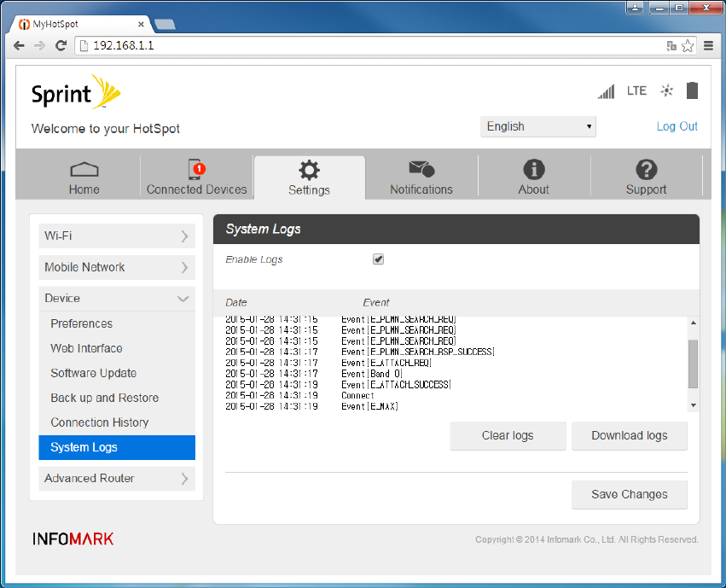Image resolution: width=726 pixels, height=588 pixels.
Task: Click the Chrome user profile button
Action: click(635, 8)
